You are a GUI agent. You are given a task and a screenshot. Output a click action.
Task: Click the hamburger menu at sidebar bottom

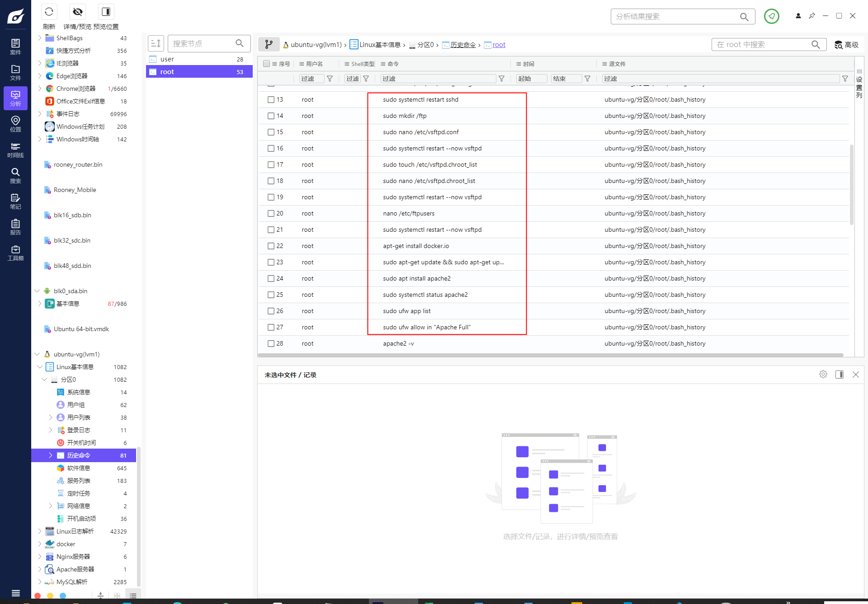click(15, 593)
